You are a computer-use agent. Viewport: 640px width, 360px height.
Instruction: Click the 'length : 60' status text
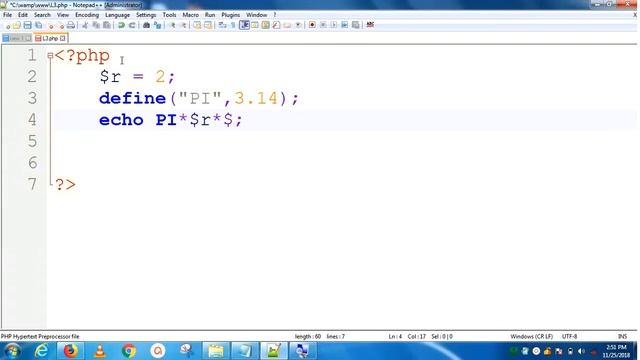tap(308, 336)
